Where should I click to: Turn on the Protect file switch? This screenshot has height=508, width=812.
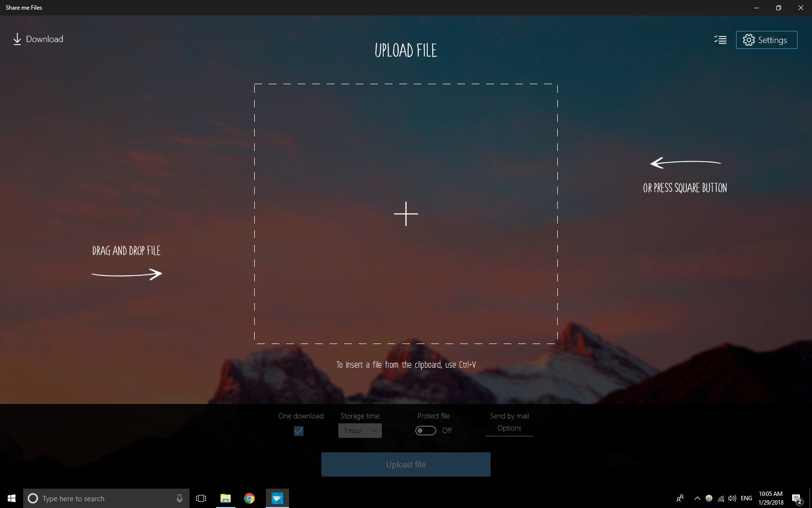[425, 431]
